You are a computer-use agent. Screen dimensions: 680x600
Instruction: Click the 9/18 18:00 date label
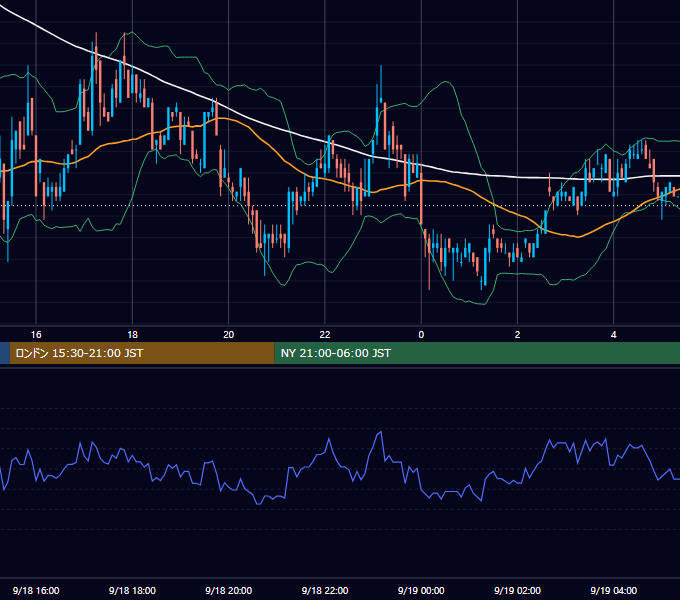click(132, 590)
